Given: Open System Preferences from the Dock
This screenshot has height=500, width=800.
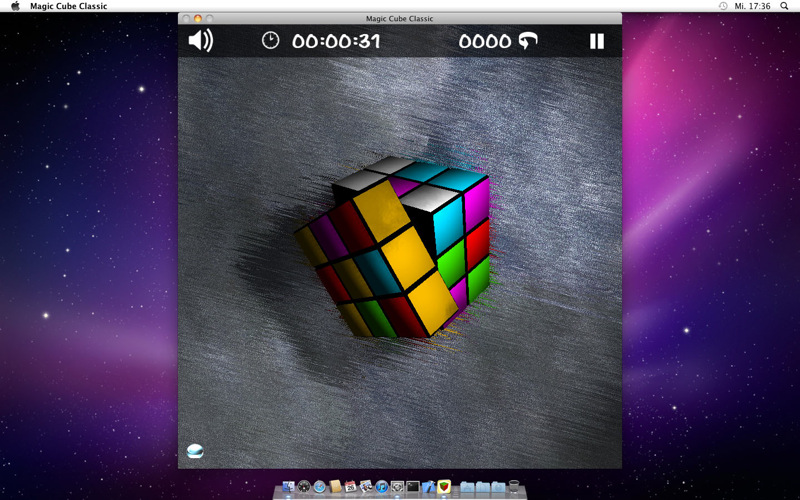Looking at the screenshot, I should click(x=397, y=486).
